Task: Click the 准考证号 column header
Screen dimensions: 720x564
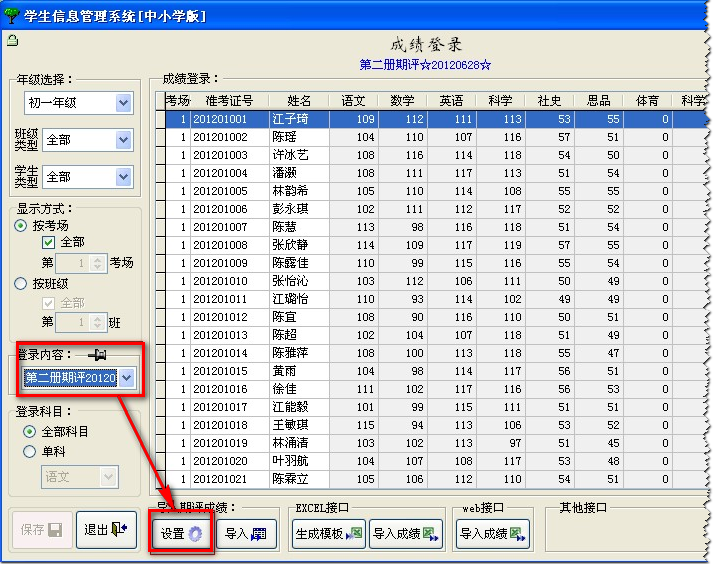Action: tap(230, 101)
